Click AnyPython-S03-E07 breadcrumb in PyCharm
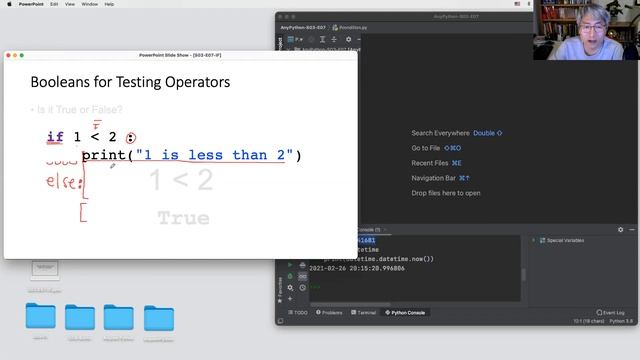 pyautogui.click(x=303, y=27)
